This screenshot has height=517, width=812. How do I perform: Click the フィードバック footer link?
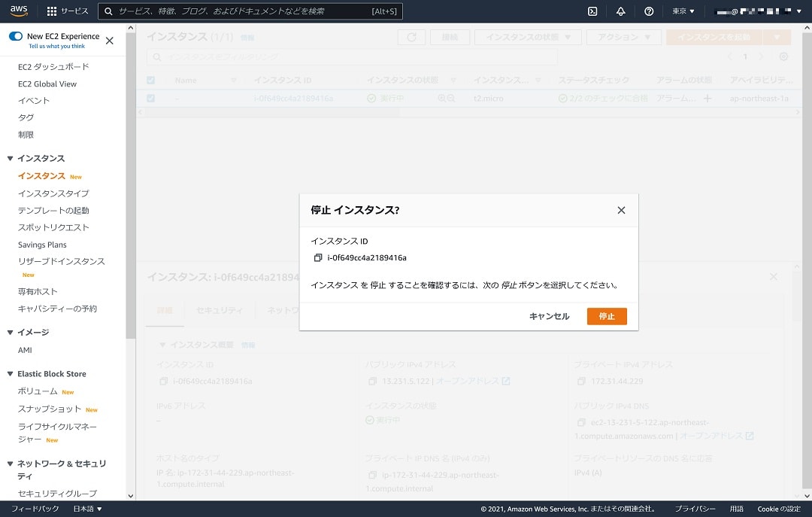(x=35, y=509)
